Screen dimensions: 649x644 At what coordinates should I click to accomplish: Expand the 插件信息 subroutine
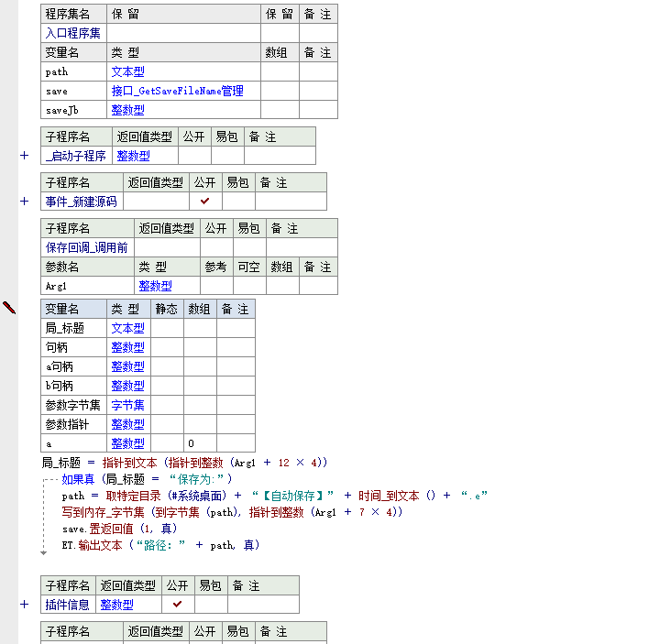(x=25, y=605)
